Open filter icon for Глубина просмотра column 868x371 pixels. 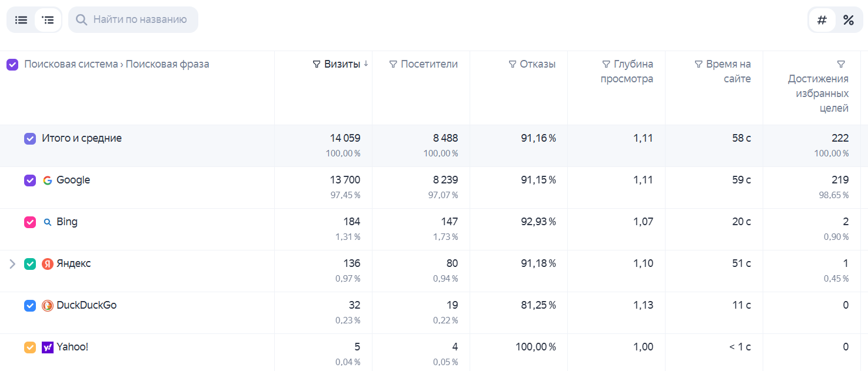coord(606,64)
